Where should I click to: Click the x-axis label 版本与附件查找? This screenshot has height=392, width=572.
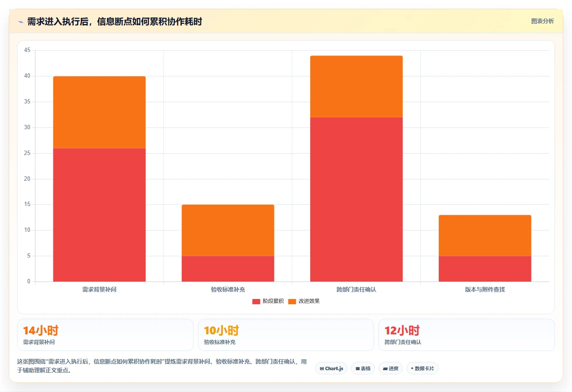click(x=485, y=289)
